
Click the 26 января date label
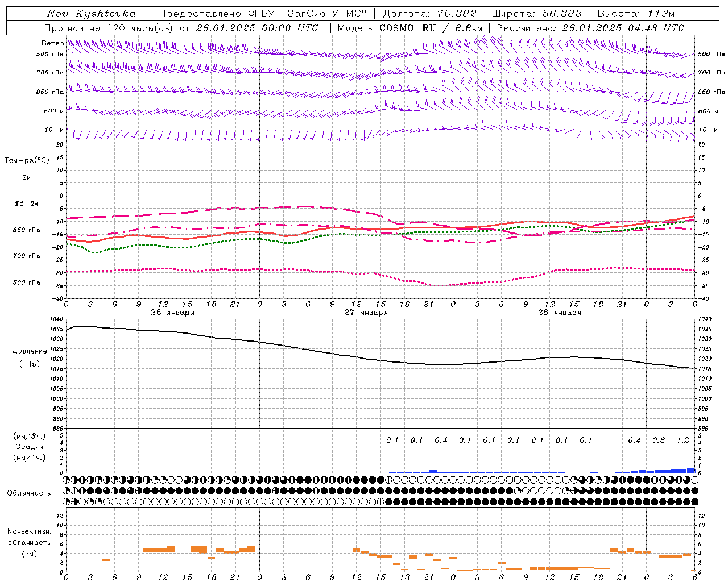click(172, 313)
